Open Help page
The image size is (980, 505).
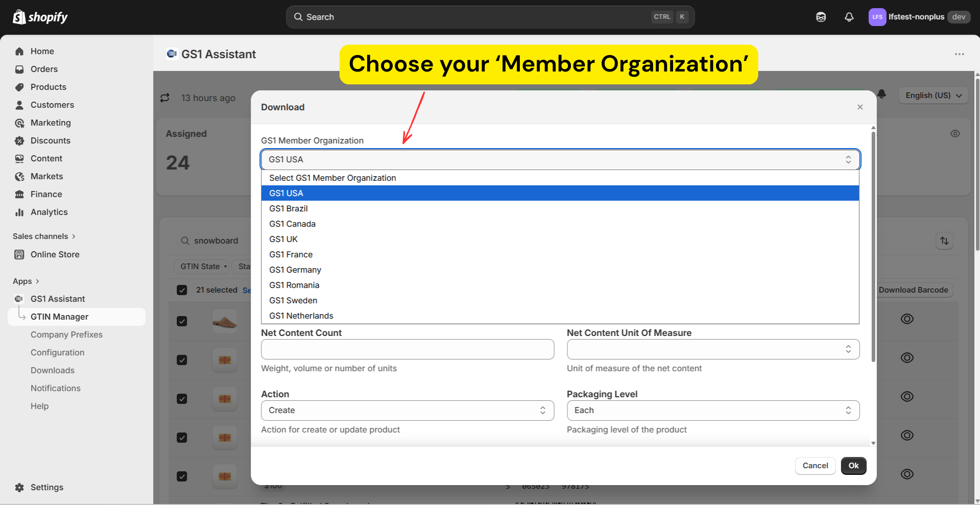[x=39, y=406]
